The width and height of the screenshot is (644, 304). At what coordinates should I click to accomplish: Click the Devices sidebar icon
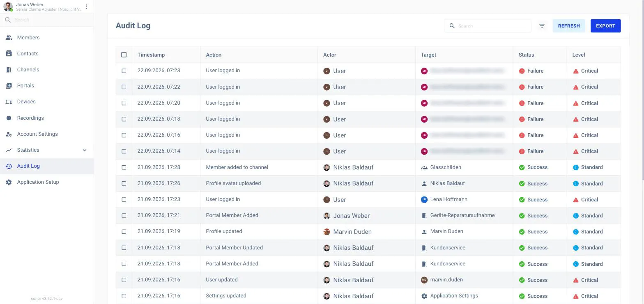[9, 102]
